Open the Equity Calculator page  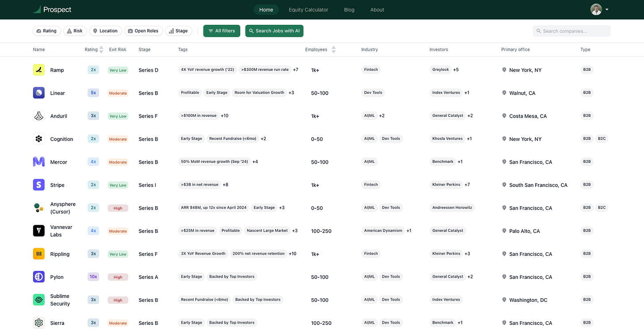pos(308,10)
